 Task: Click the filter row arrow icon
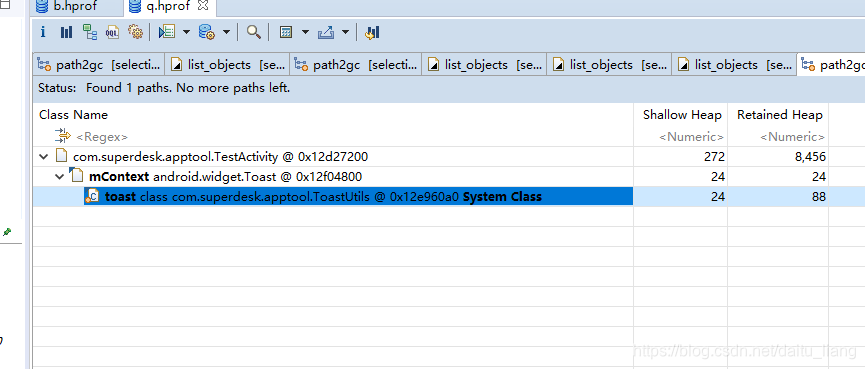pyautogui.click(x=63, y=135)
